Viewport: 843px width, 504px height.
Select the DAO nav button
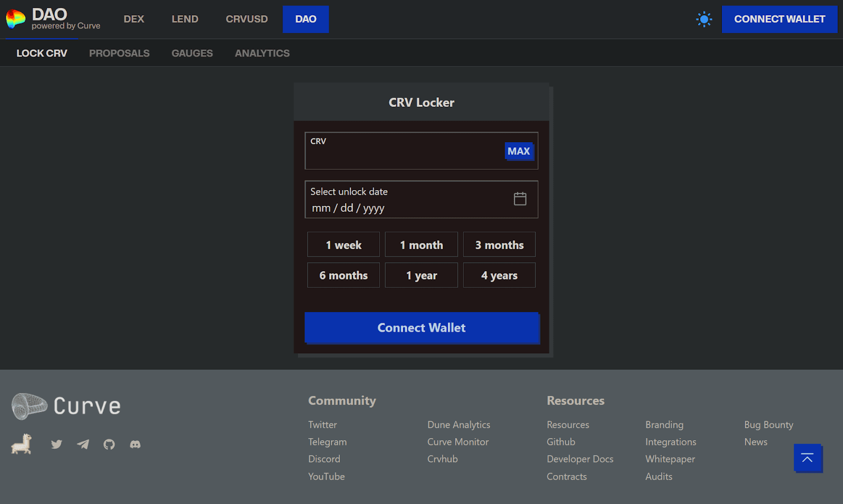pos(306,19)
